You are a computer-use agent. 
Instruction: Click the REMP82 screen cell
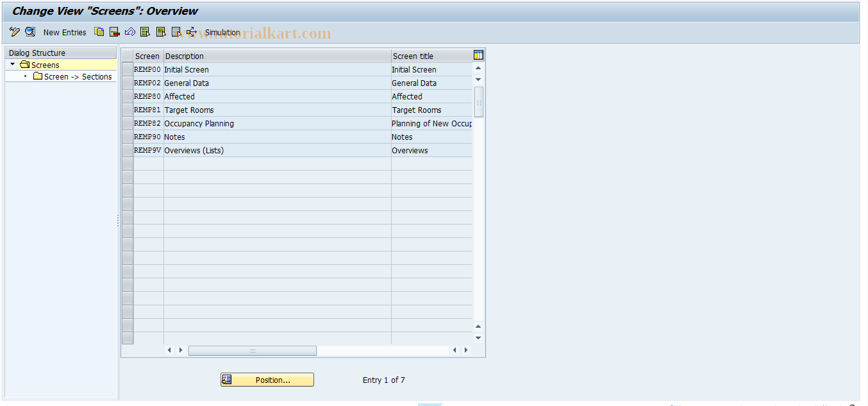click(148, 123)
